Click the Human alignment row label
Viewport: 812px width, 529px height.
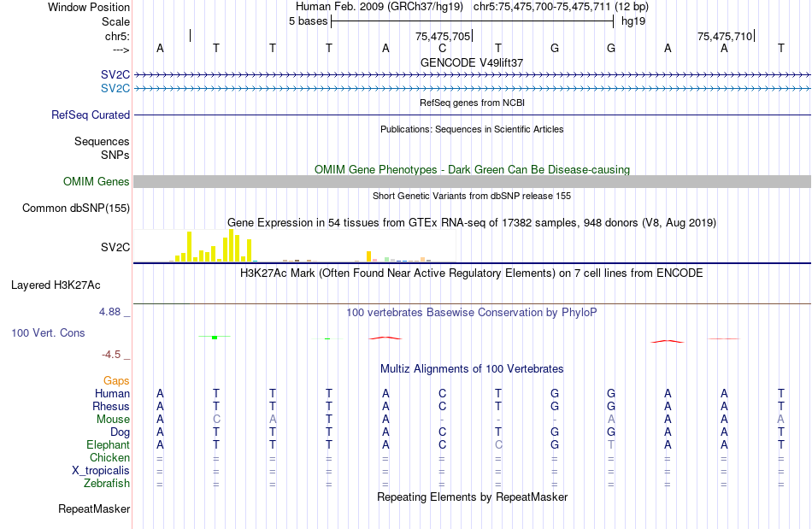click(112, 393)
